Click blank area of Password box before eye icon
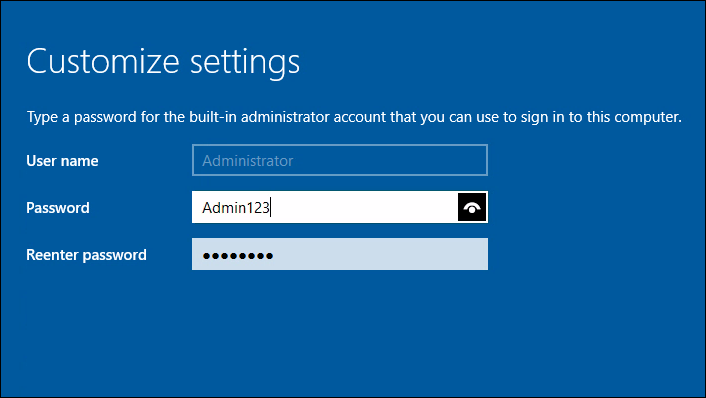Viewport: 706px width, 398px height. (x=363, y=207)
